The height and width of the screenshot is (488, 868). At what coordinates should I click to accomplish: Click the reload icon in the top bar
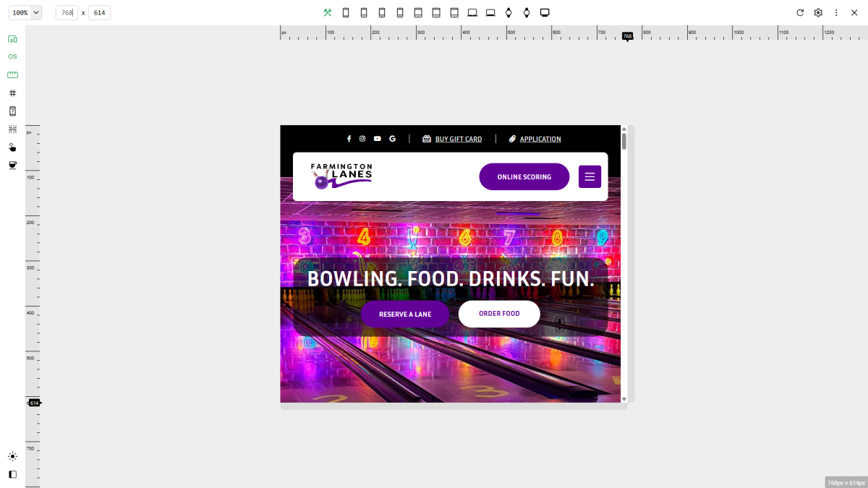tap(800, 12)
